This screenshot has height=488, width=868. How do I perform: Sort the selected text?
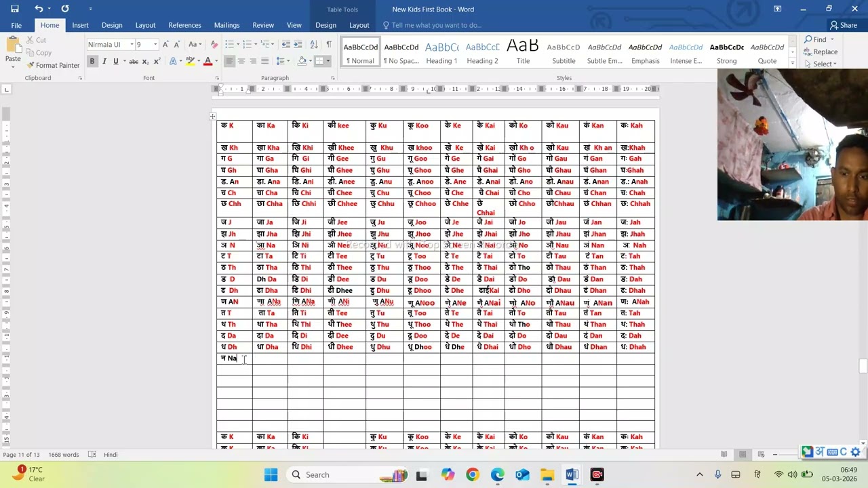313,45
